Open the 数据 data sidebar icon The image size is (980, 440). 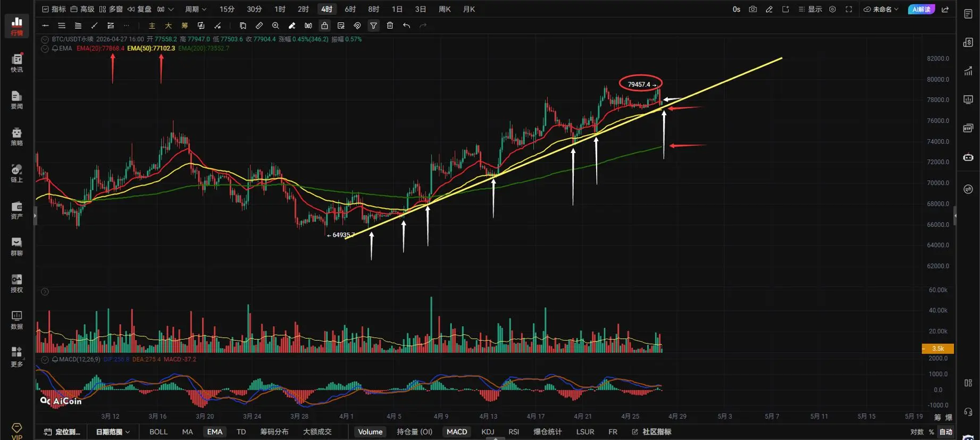coord(16,319)
